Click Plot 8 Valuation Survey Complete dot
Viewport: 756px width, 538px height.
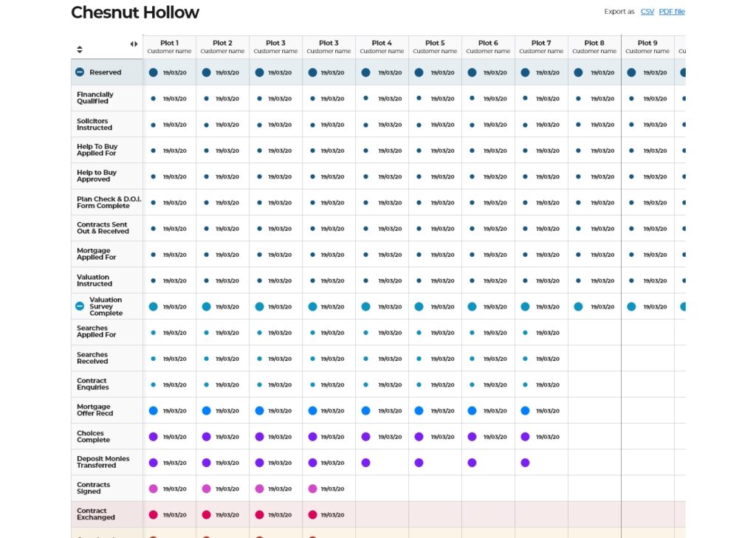(x=578, y=306)
